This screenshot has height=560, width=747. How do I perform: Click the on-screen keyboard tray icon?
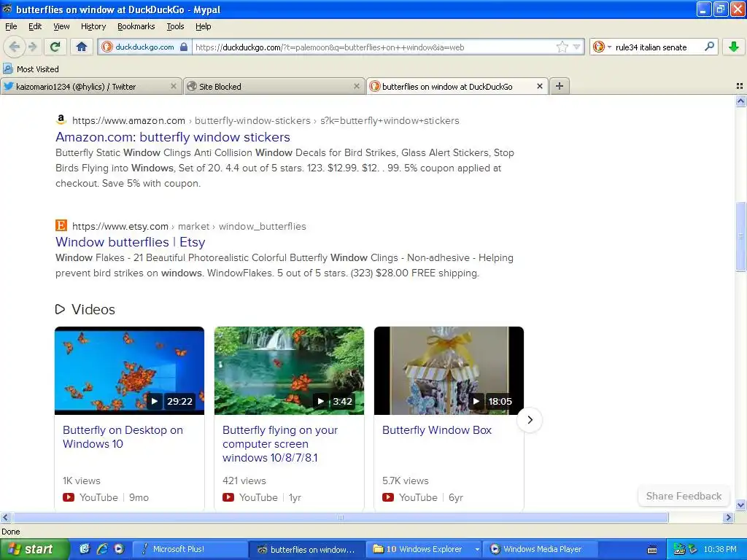pyautogui.click(x=652, y=550)
